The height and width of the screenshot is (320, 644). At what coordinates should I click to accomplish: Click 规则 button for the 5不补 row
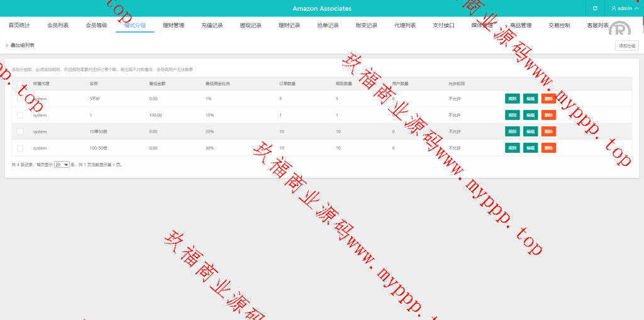[x=512, y=99]
